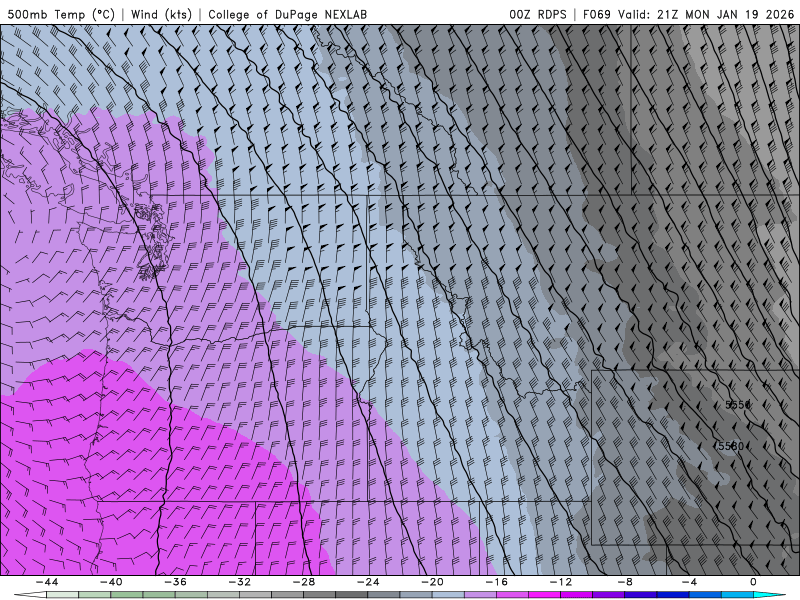Click the -4 colorbar tick label
The height and width of the screenshot is (600, 800).
click(690, 582)
